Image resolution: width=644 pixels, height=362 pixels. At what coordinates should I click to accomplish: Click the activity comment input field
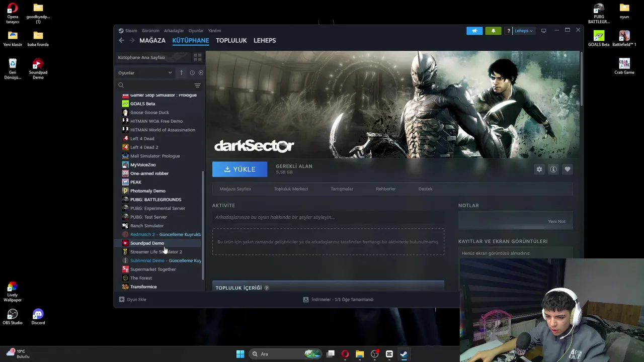point(328,217)
